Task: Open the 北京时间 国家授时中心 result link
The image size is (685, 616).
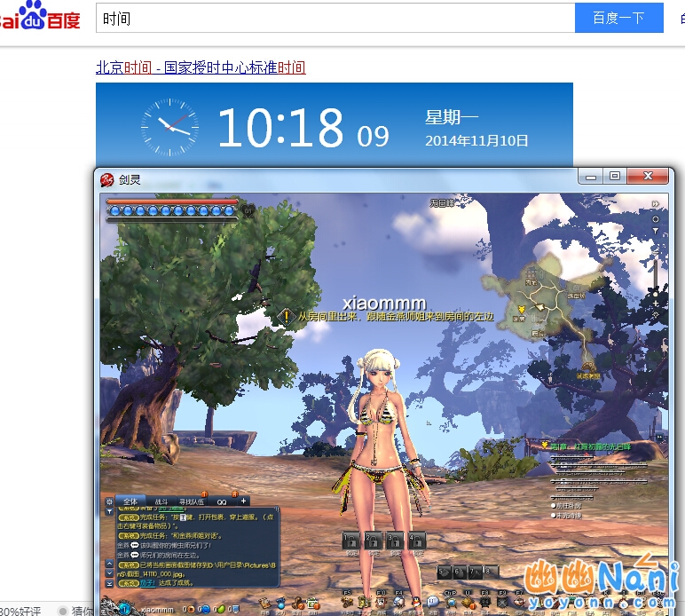Action: [201, 67]
